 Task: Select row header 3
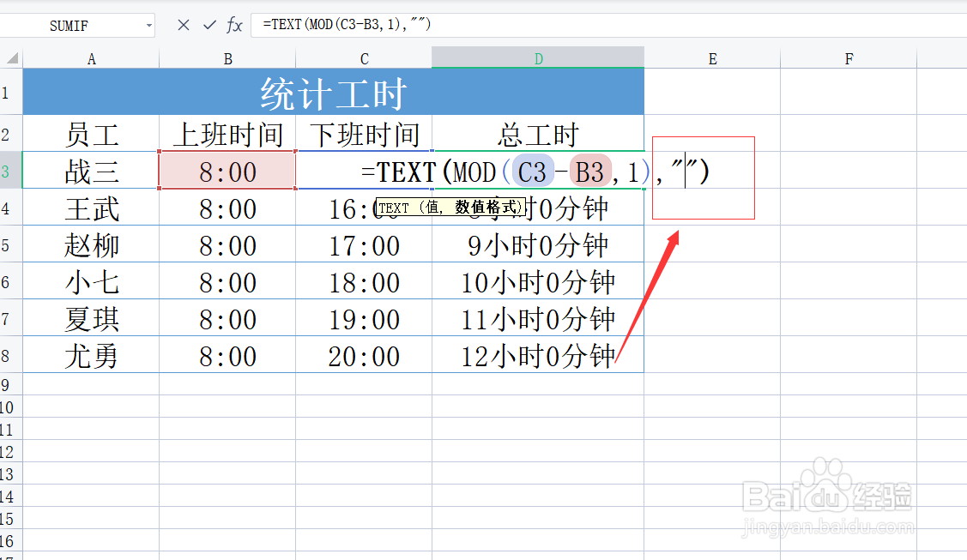(10, 171)
